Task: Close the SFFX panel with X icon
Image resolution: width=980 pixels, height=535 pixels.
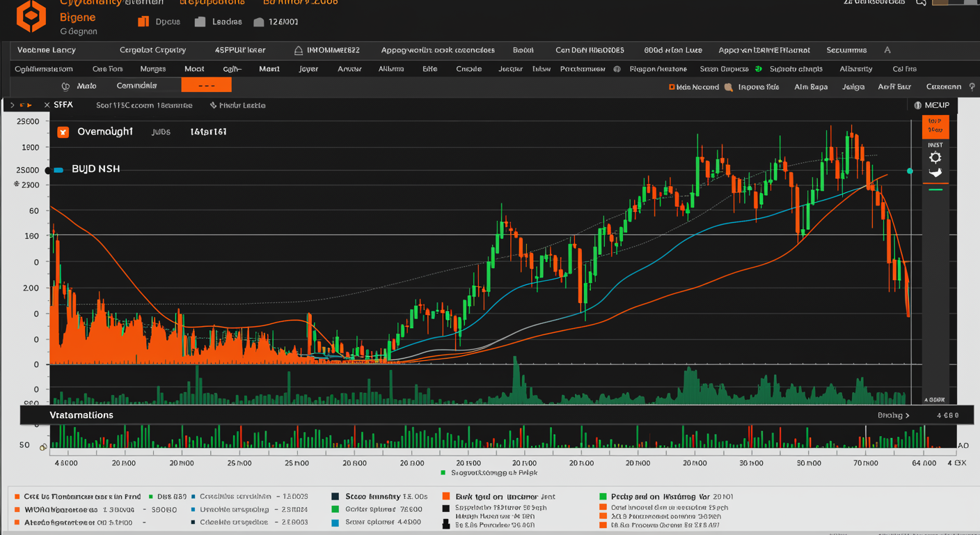Action: click(47, 105)
